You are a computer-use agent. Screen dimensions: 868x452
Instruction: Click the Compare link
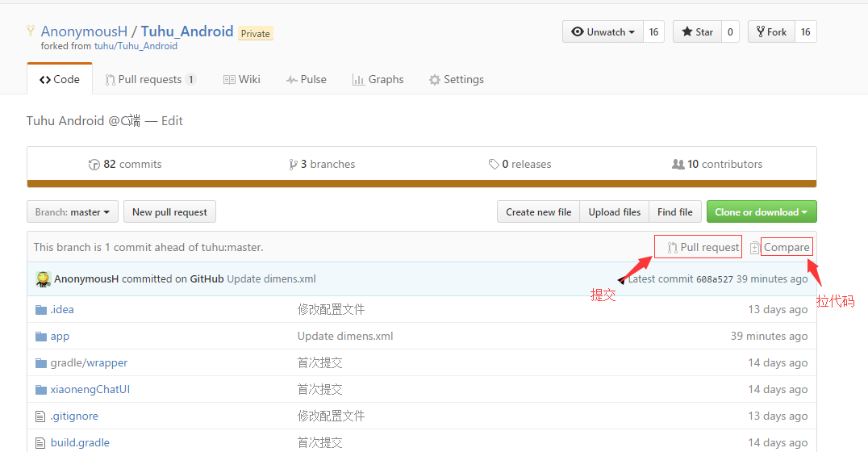(x=787, y=248)
